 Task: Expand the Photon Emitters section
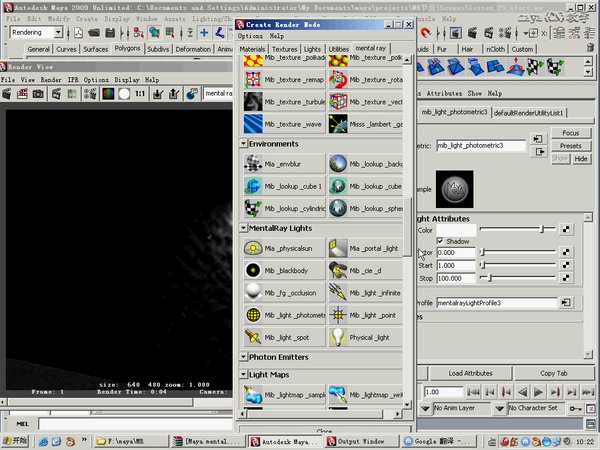[243, 357]
